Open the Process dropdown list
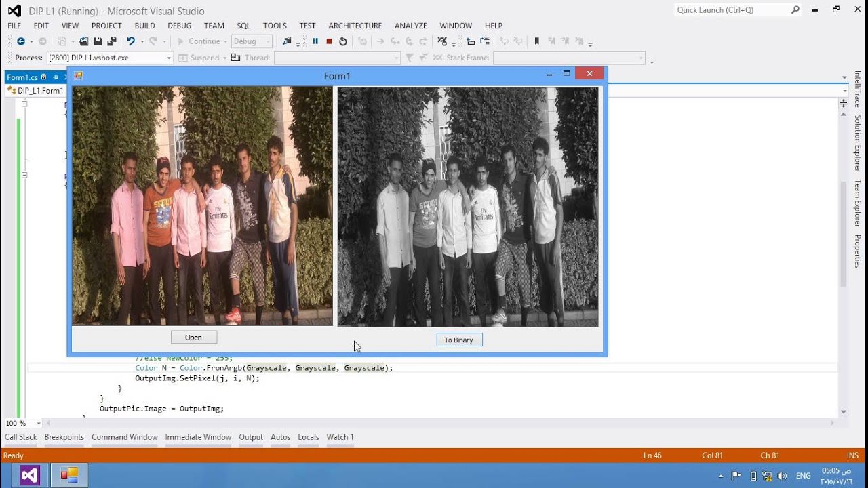The height and width of the screenshot is (488, 868). pyautogui.click(x=169, y=58)
